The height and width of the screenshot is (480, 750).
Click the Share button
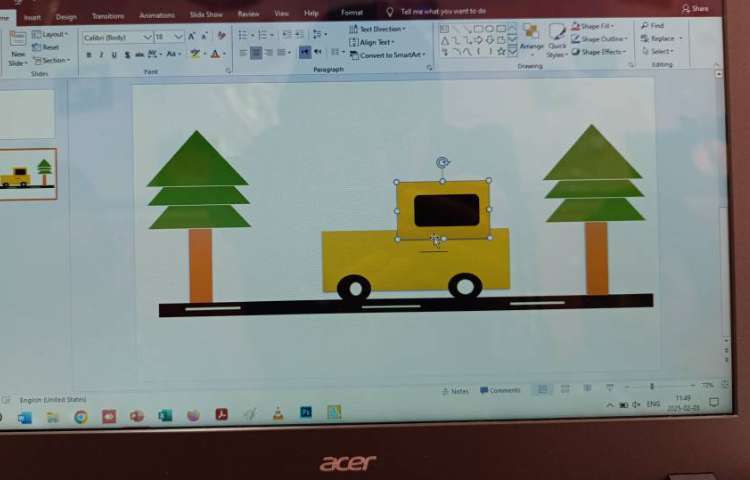coord(695,8)
